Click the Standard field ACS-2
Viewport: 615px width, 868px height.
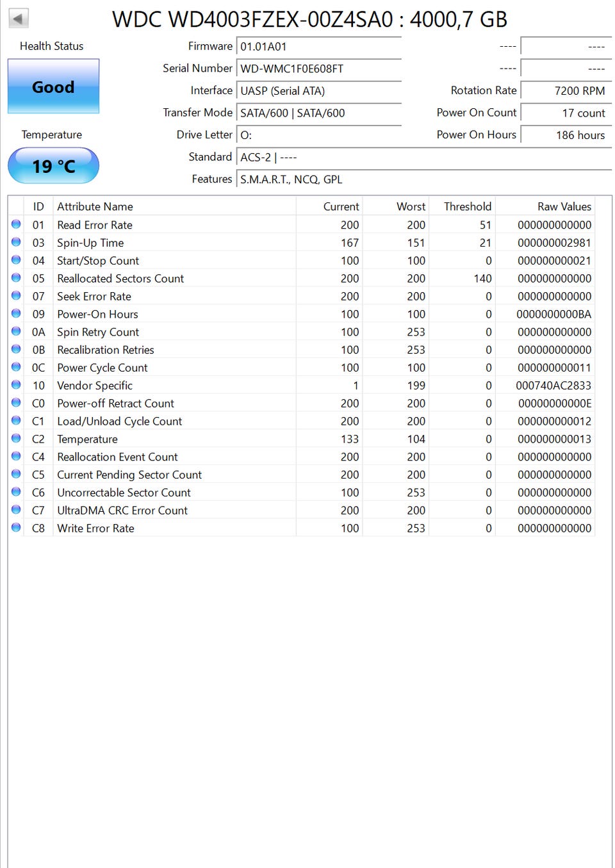point(424,157)
